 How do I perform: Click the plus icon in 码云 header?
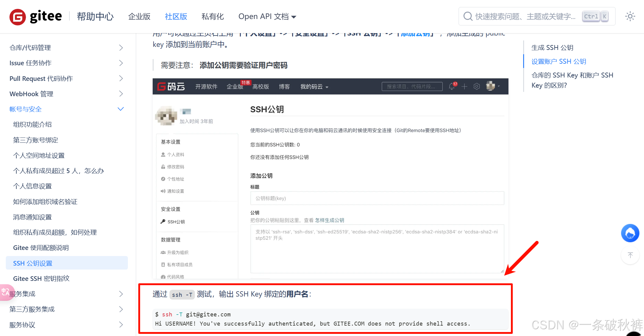pos(464,86)
